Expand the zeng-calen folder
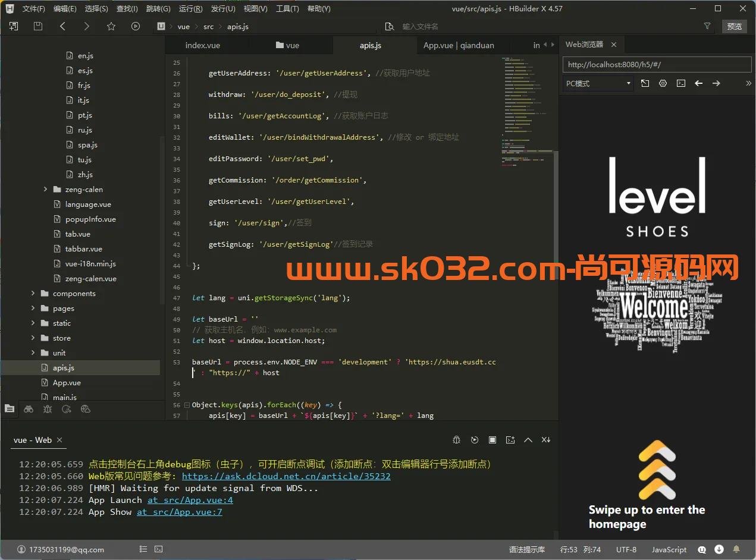 [x=46, y=190]
